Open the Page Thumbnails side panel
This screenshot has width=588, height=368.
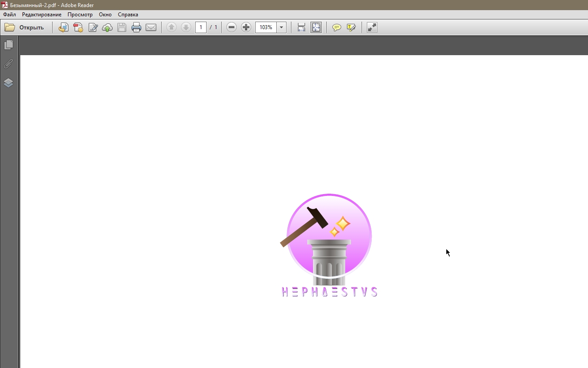pos(8,45)
